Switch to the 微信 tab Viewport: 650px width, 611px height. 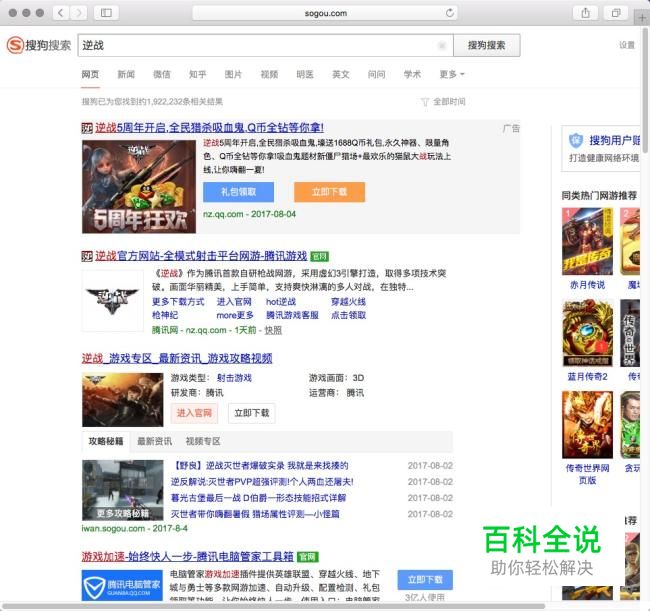pyautogui.click(x=162, y=74)
